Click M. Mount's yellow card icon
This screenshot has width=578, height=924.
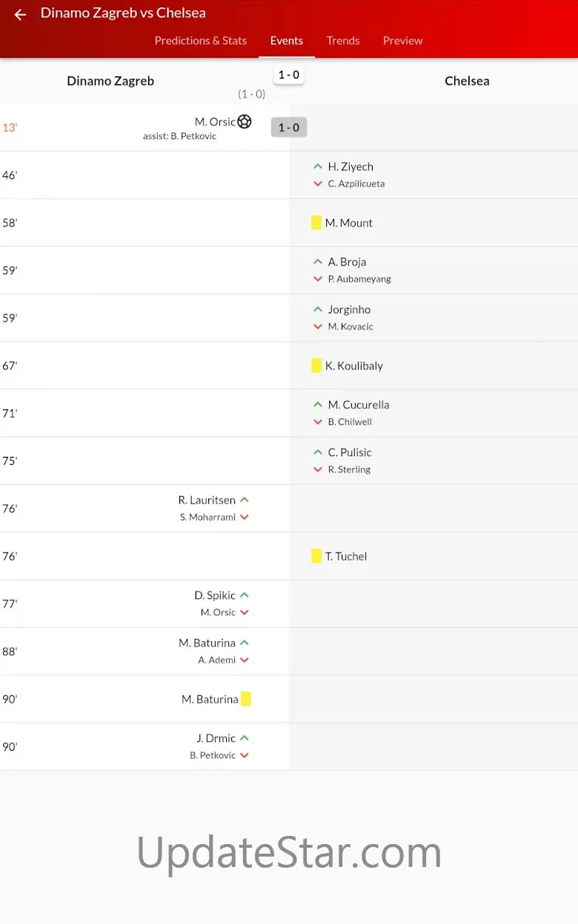pos(316,223)
